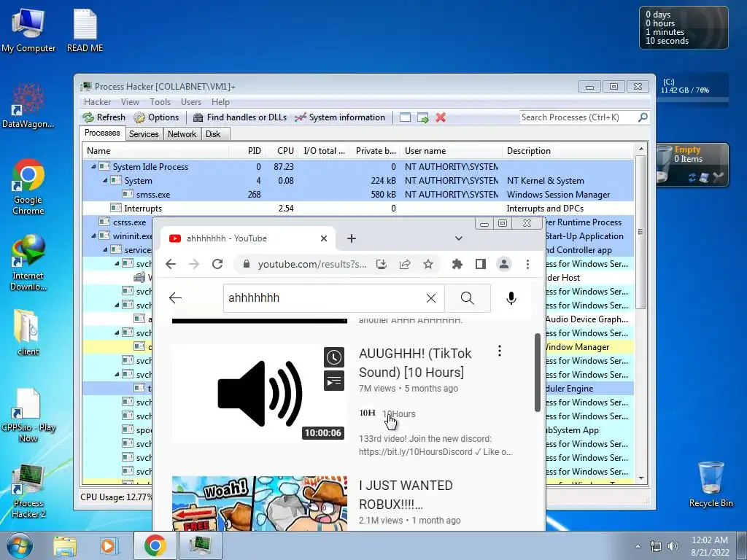Viewport: 747px width, 560px height.
Task: Focus the Search Processes input field
Action: tap(578, 117)
